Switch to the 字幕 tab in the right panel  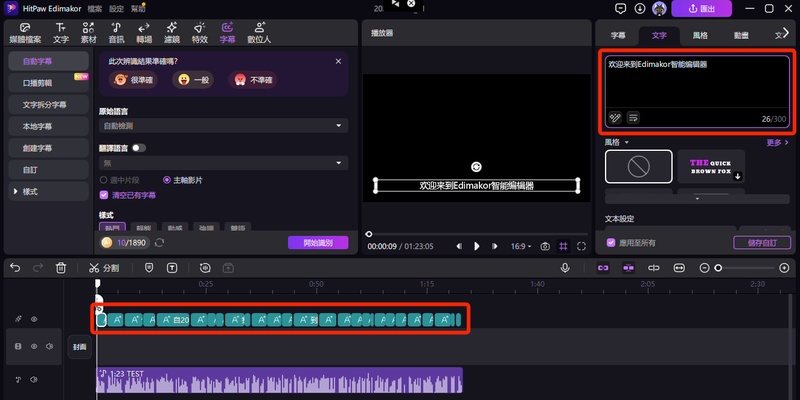pyautogui.click(x=618, y=36)
